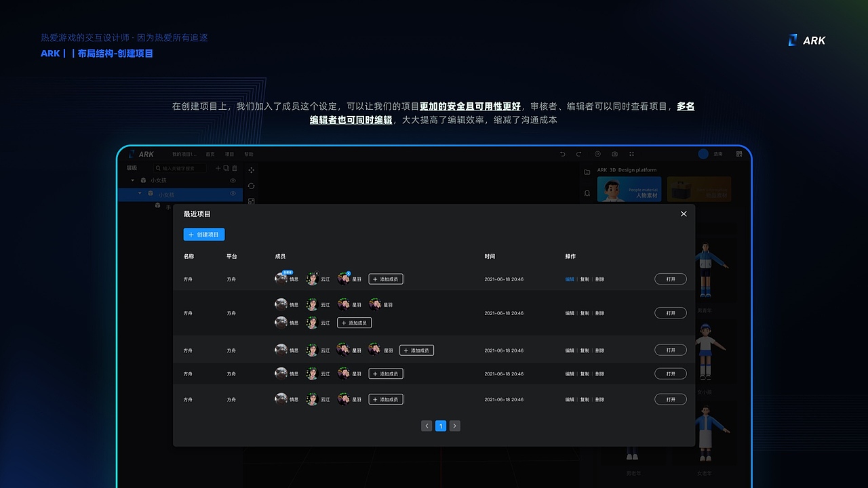The image size is (868, 488).
Task: Click the search magnifier in the layer search box
Action: click(x=159, y=168)
